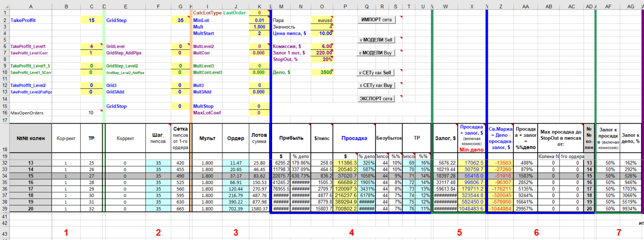The height and width of the screenshot is (240, 644).
Task: Select the MinLot value cell 0.01
Action: (x=259, y=20)
